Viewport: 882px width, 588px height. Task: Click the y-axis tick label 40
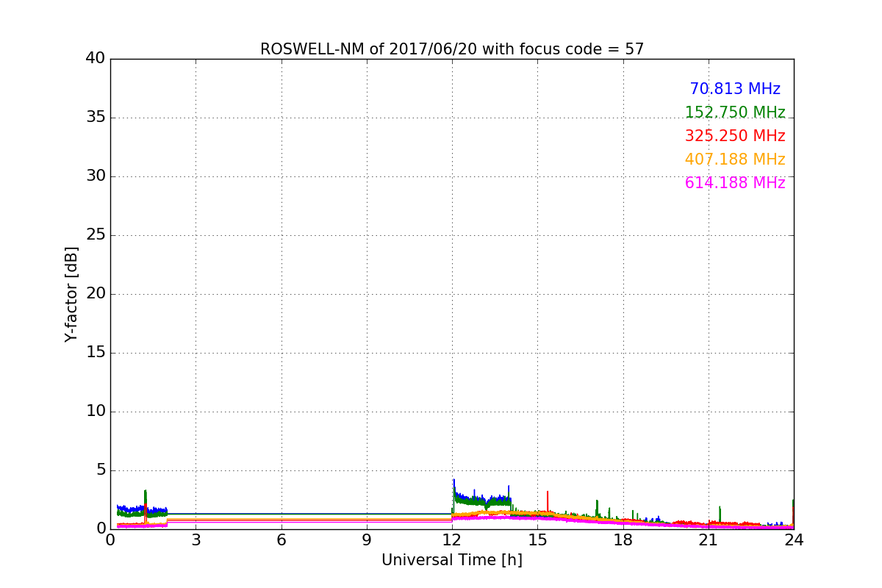tap(96, 59)
